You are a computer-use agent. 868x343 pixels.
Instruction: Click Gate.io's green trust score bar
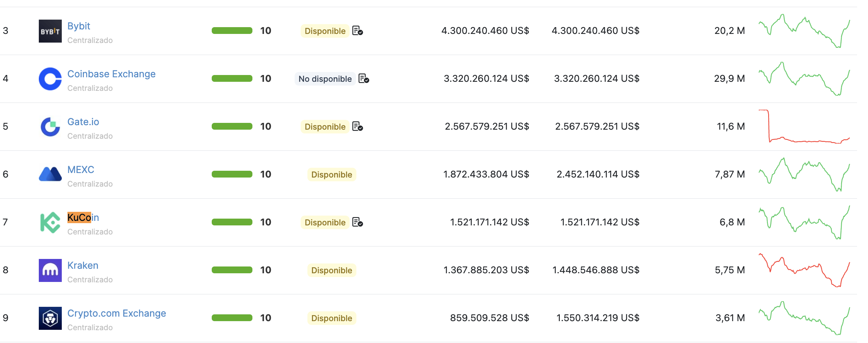click(232, 126)
